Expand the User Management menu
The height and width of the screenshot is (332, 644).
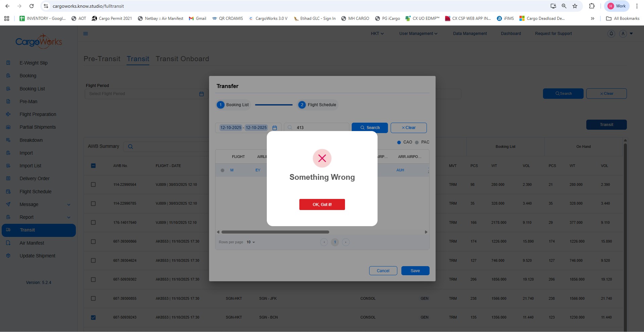click(418, 34)
